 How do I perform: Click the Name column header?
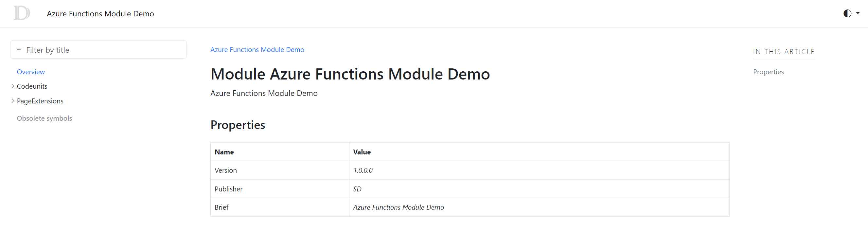(224, 152)
